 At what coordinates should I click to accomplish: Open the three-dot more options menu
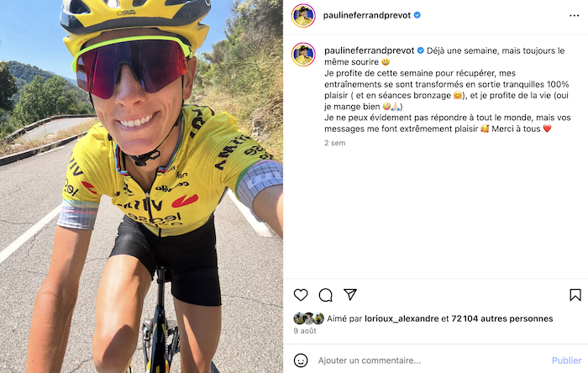click(574, 15)
